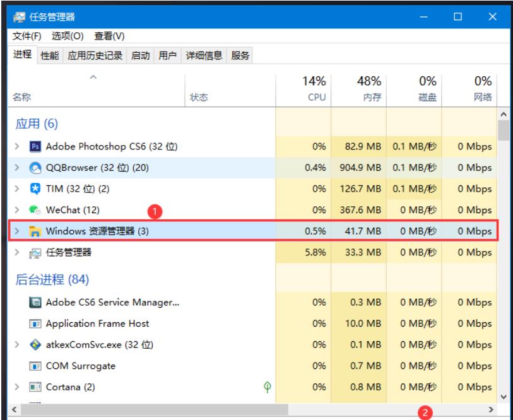Sort processes by 名称 column
Image resolution: width=513 pixels, height=420 pixels.
click(x=96, y=90)
